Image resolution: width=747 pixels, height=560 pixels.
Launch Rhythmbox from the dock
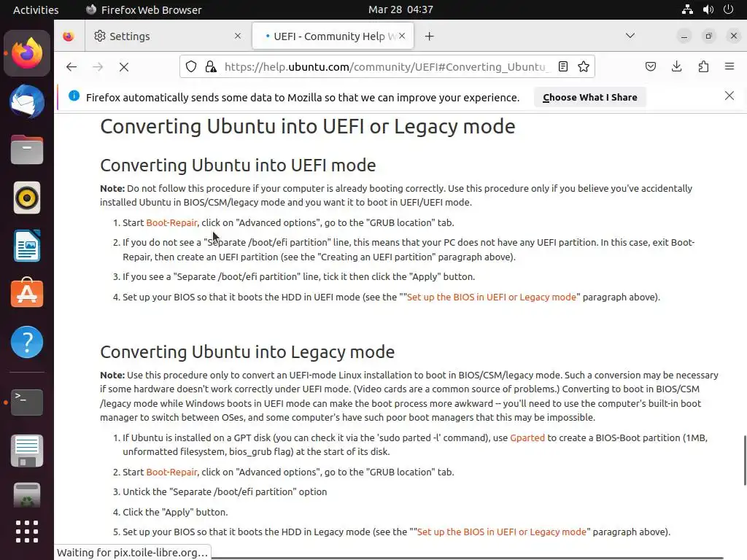coord(27,198)
